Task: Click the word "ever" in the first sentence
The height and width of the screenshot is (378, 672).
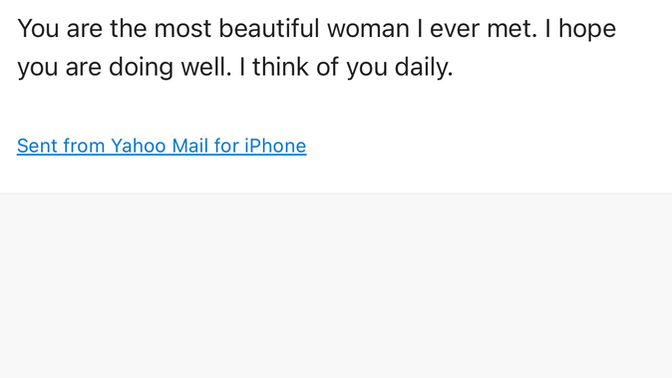Action: 454,29
